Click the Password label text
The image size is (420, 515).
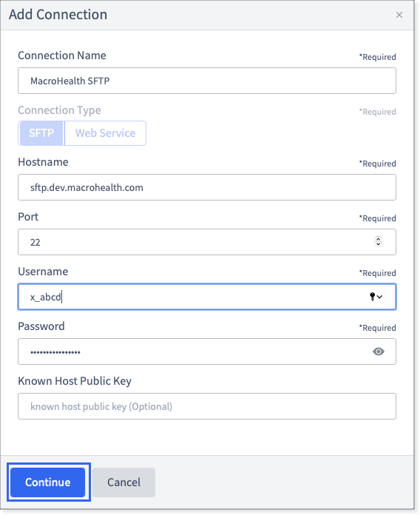click(x=41, y=326)
